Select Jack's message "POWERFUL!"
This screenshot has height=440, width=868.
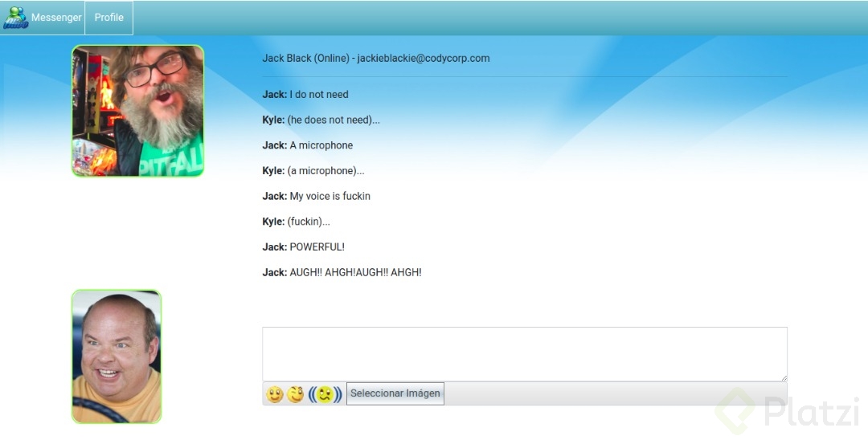point(303,247)
